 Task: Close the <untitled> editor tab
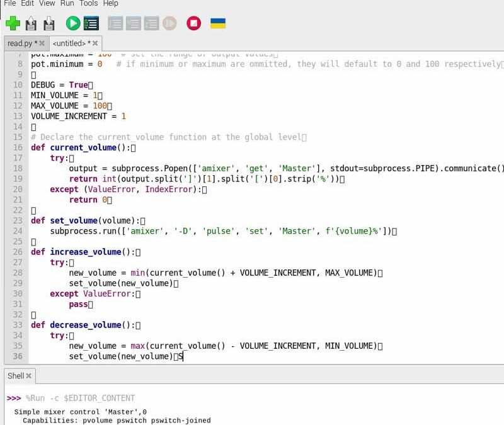pyautogui.click(x=95, y=43)
